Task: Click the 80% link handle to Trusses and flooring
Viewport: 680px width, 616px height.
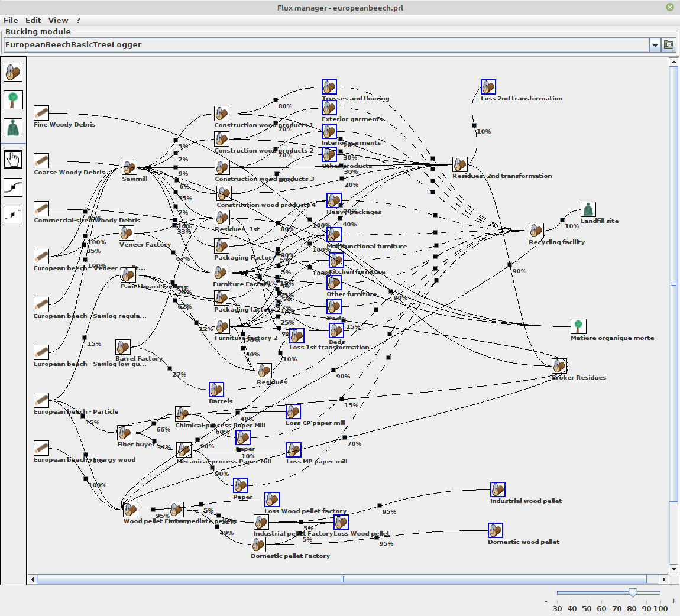Action: click(276, 100)
